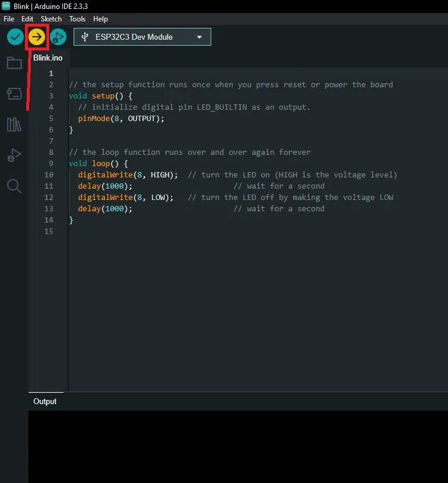Open the File menu
The height and width of the screenshot is (483, 448).
[9, 19]
